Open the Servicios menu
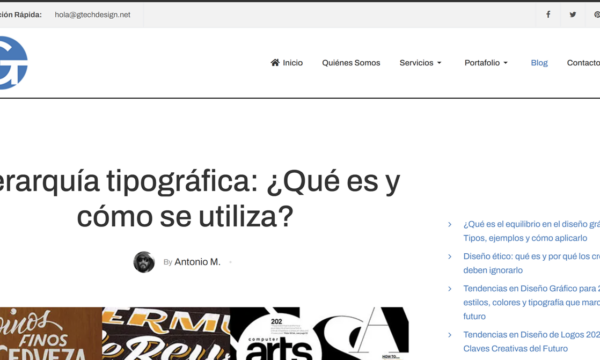 click(x=416, y=63)
